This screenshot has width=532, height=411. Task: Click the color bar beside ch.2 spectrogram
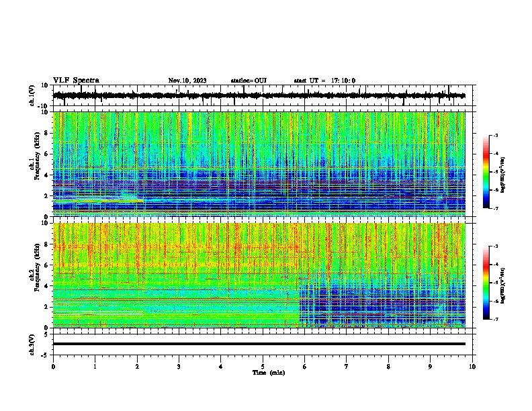pyautogui.click(x=486, y=283)
